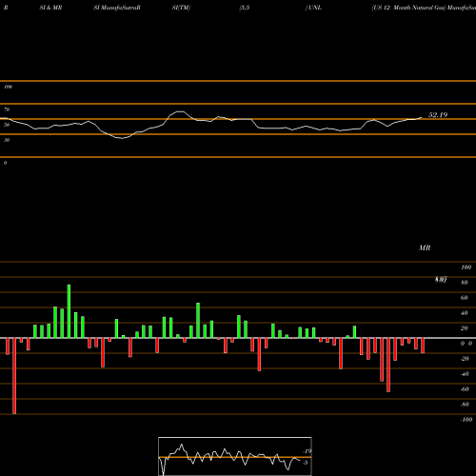
Task: Click the RSI value label 52.19
Action: (x=438, y=115)
